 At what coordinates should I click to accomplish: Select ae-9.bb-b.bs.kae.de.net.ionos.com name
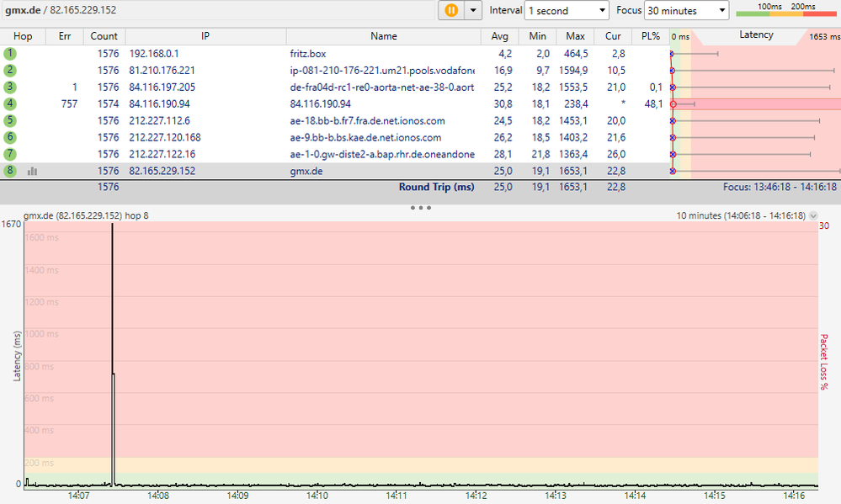coord(365,137)
